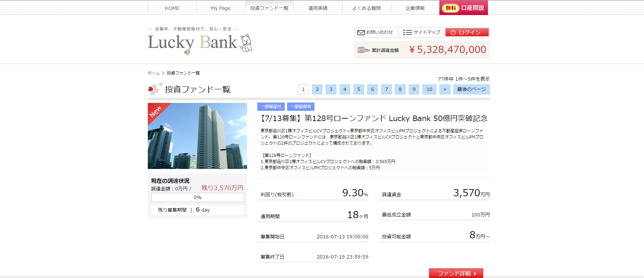Open the HOME menu item
The image size is (644, 278).
click(172, 8)
